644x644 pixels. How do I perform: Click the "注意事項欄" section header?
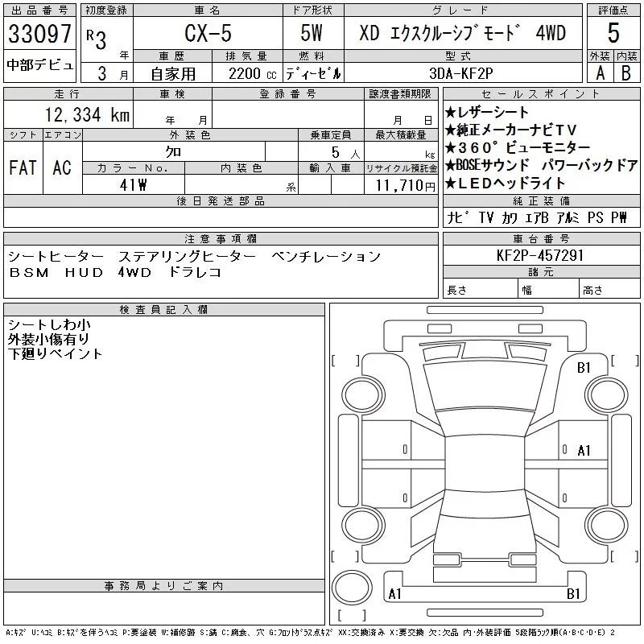click(x=221, y=238)
